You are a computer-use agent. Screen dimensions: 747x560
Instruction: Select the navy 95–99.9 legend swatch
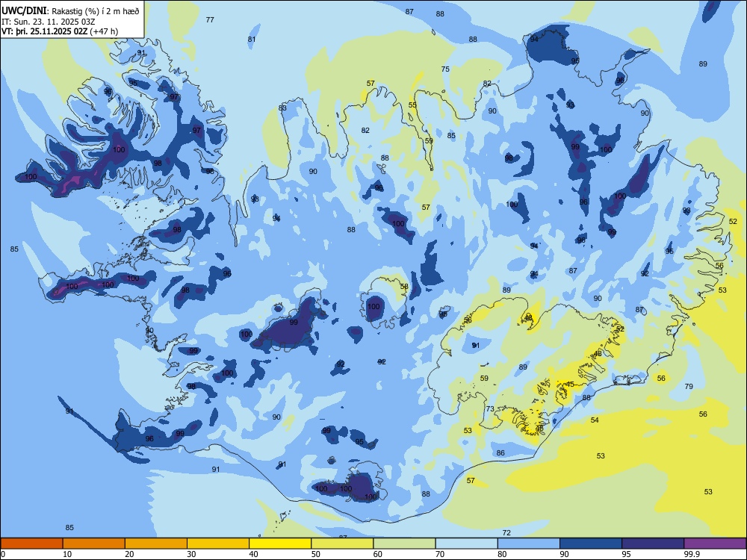(x=653, y=544)
